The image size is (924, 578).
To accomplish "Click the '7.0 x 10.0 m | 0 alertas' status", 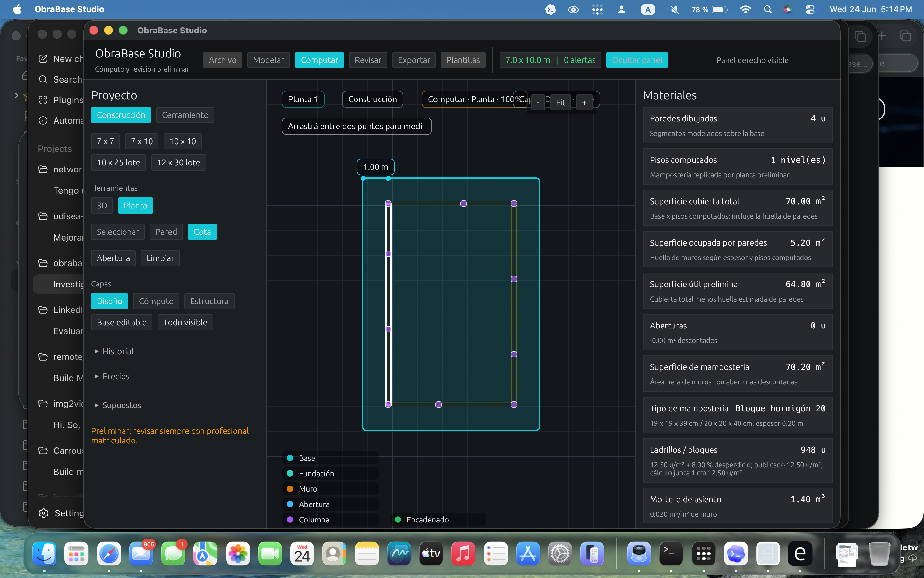I will pyautogui.click(x=551, y=60).
